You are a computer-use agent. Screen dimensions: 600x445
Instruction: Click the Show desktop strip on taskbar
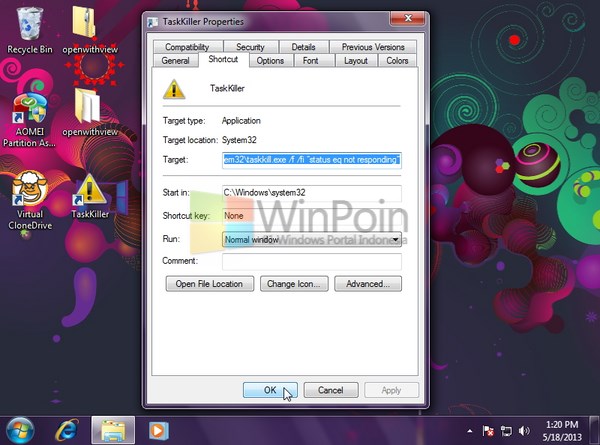(594, 430)
